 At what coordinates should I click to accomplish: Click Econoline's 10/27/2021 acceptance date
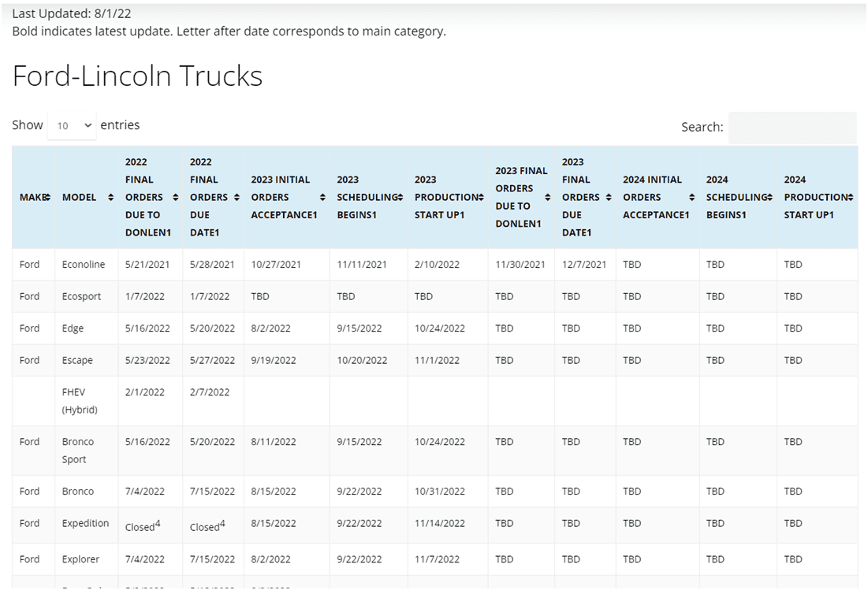276,265
